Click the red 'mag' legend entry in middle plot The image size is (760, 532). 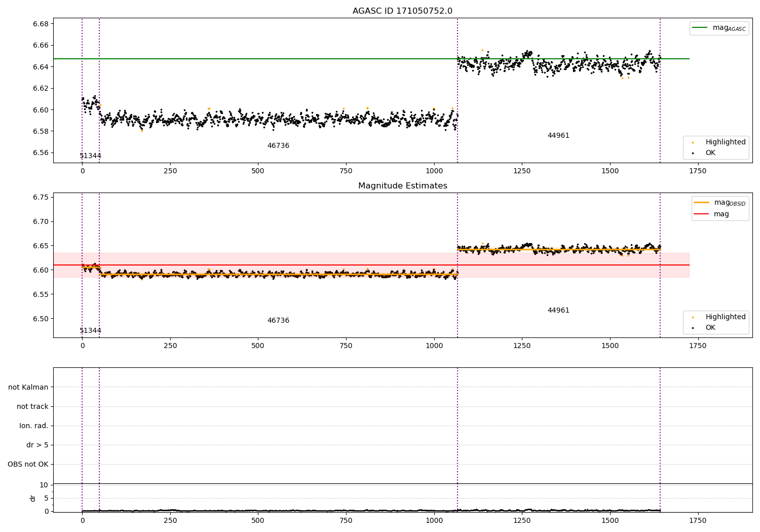[x=711, y=214]
